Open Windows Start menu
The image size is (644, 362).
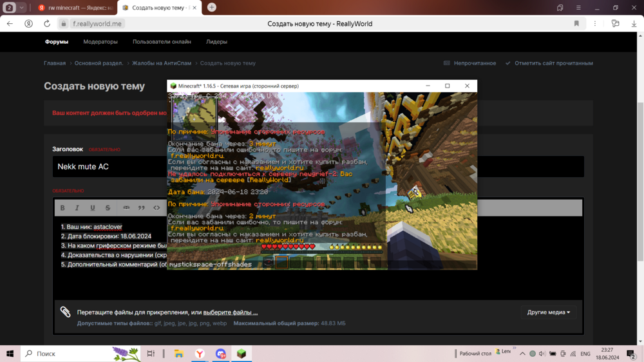[10, 354]
